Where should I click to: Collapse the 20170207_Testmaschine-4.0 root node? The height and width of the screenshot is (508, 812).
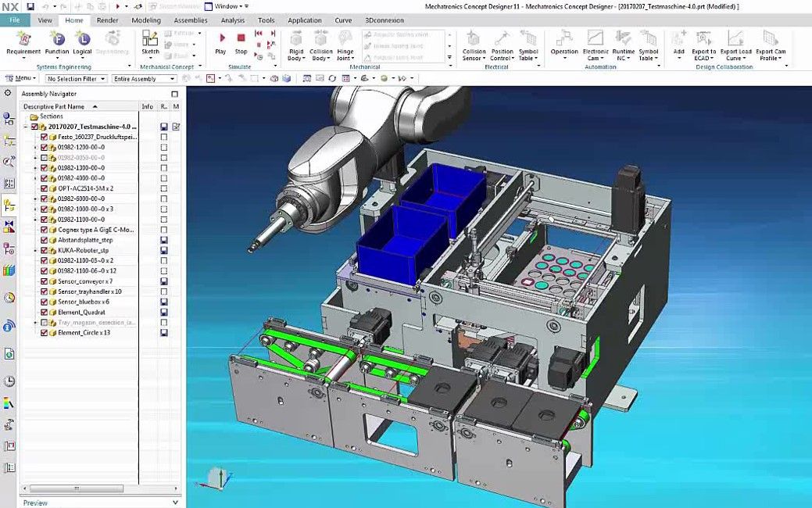[26, 127]
